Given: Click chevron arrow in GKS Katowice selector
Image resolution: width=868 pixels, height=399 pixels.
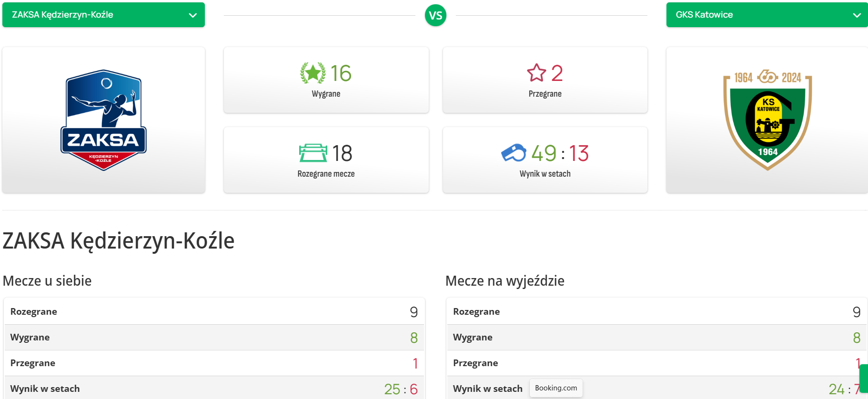Looking at the screenshot, I should 857,15.
